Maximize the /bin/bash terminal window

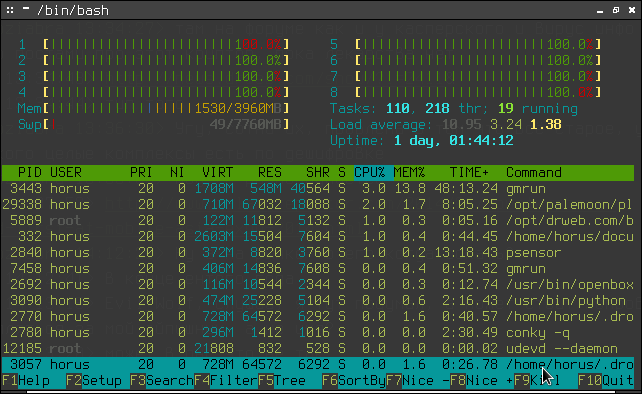pos(616,10)
